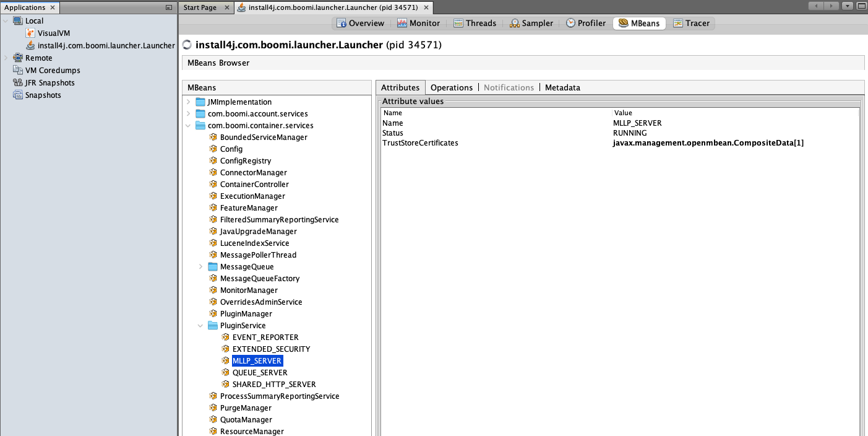This screenshot has height=436, width=868.
Task: Open the Threads view
Action: [x=475, y=22]
